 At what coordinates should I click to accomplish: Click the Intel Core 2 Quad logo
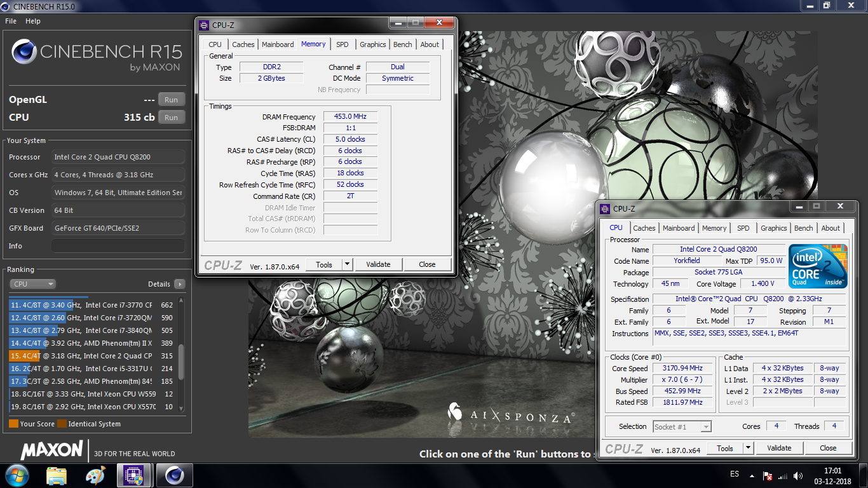818,266
